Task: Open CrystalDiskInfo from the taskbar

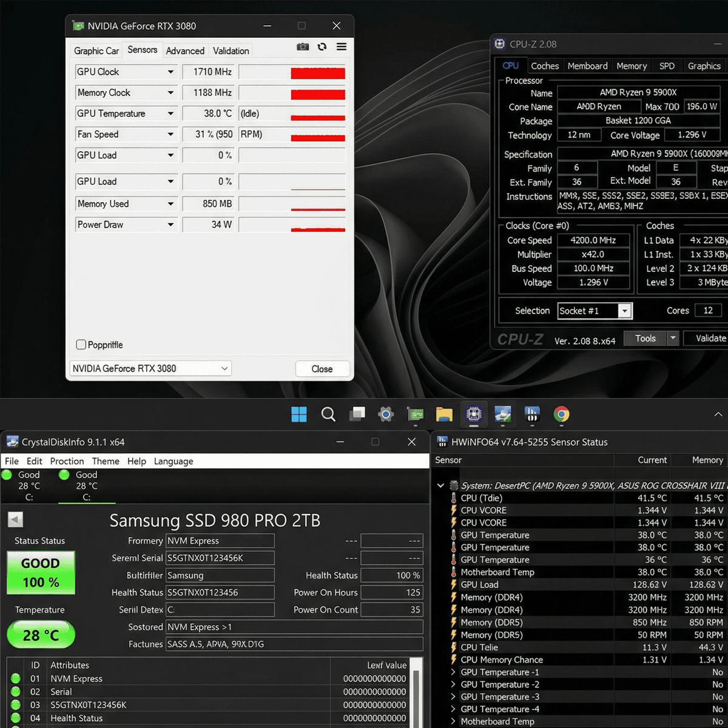Action: point(503,414)
